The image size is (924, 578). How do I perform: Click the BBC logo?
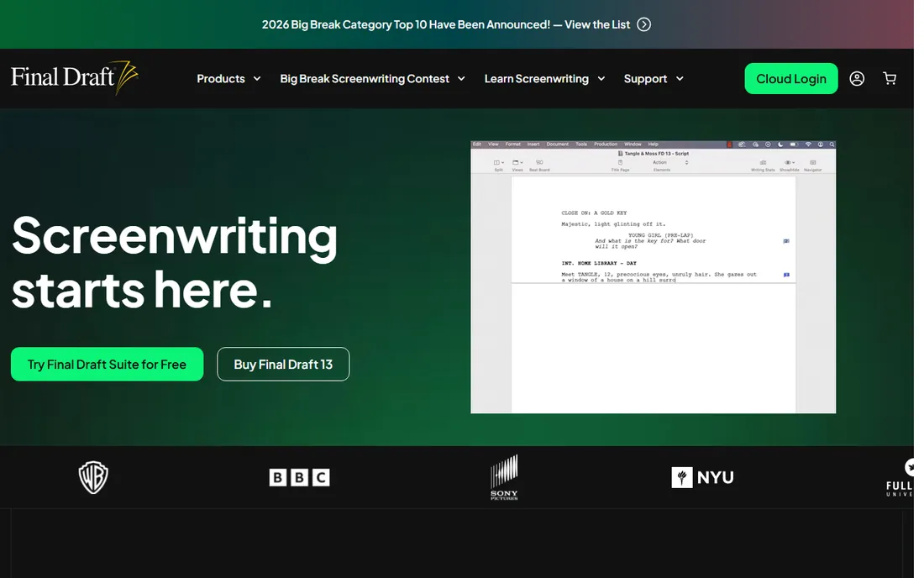pyautogui.click(x=299, y=477)
